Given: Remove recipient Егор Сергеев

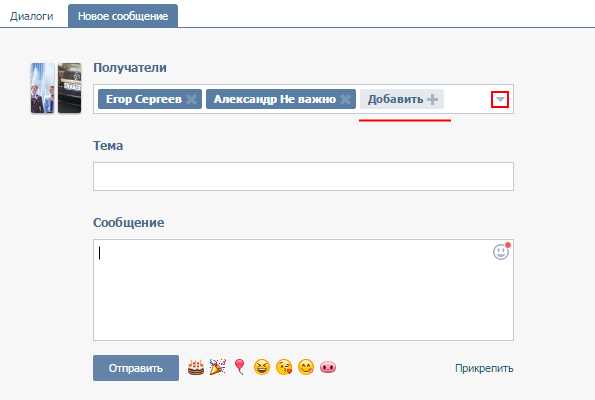Looking at the screenshot, I should point(192,99).
